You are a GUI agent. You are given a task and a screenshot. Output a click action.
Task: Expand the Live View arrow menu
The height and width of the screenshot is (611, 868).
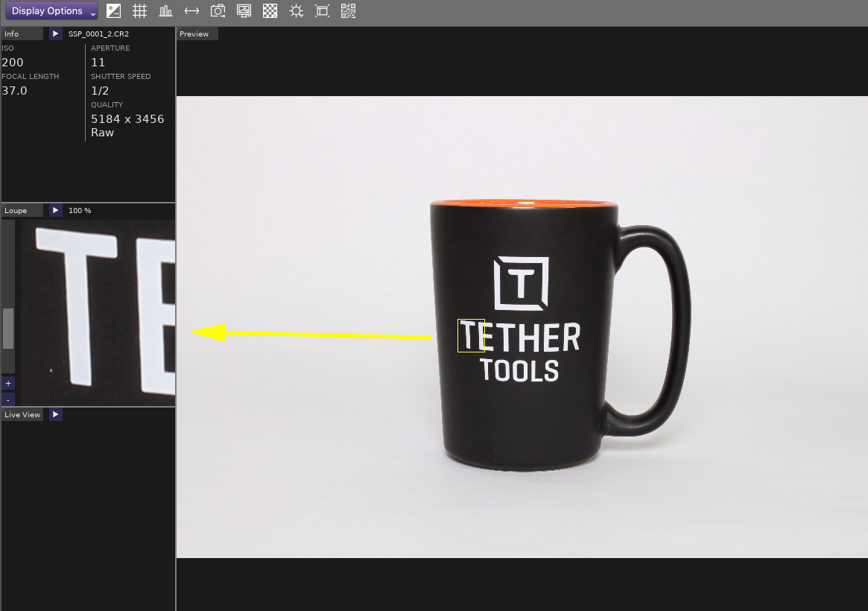pos(56,414)
